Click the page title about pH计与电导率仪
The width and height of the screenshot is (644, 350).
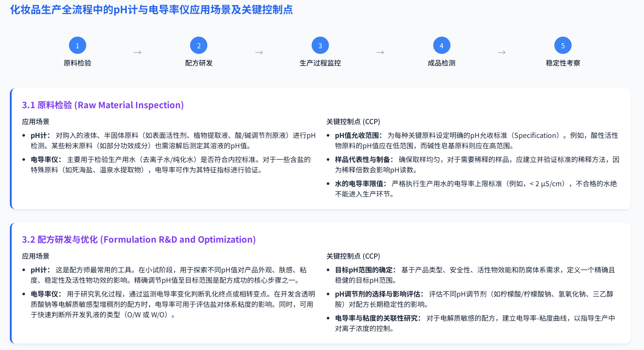point(151,10)
